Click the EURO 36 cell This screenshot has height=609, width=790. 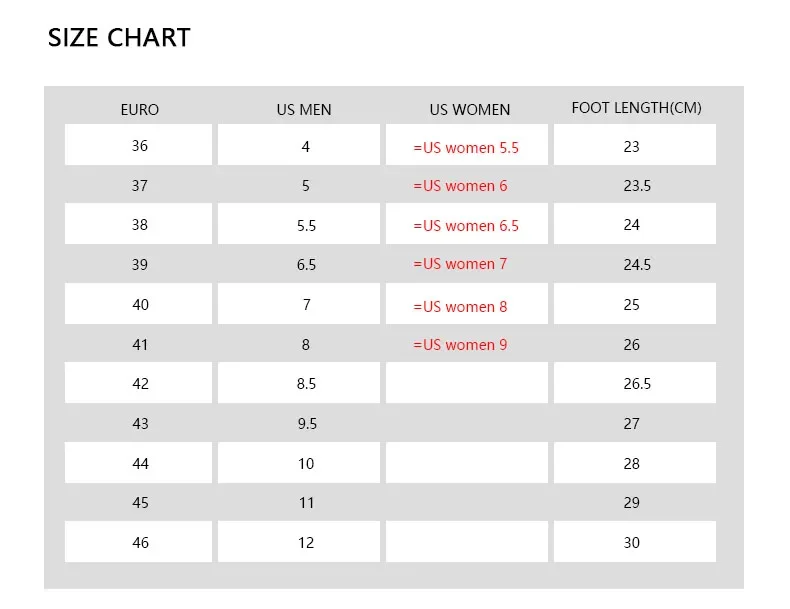click(139, 145)
